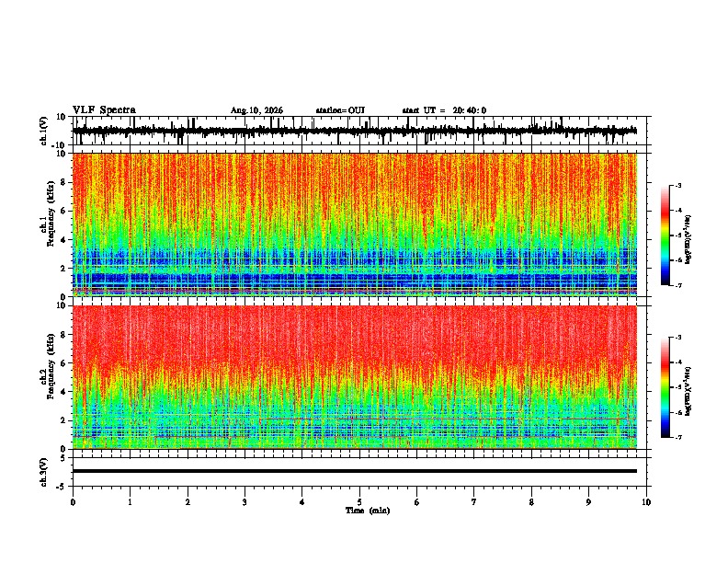Click the time-axis tick label "0"
The height and width of the screenshot is (563, 728).
[x=73, y=502]
